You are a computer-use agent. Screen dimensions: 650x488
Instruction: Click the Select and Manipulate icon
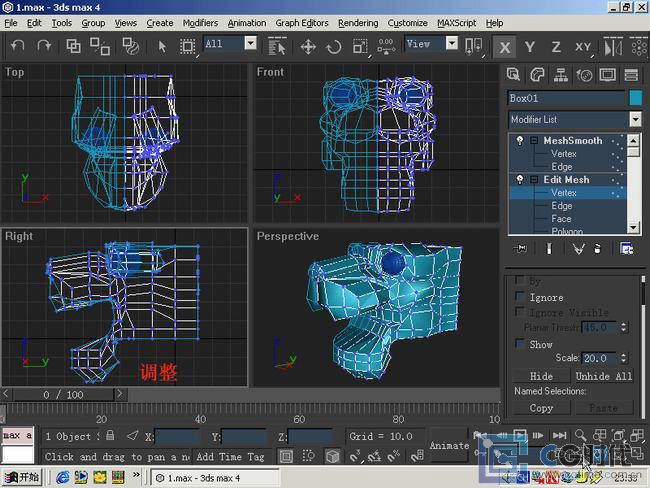point(386,46)
